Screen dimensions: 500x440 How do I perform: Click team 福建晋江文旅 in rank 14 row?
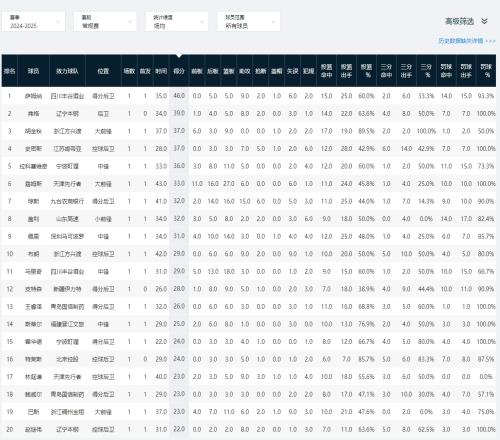(x=67, y=324)
